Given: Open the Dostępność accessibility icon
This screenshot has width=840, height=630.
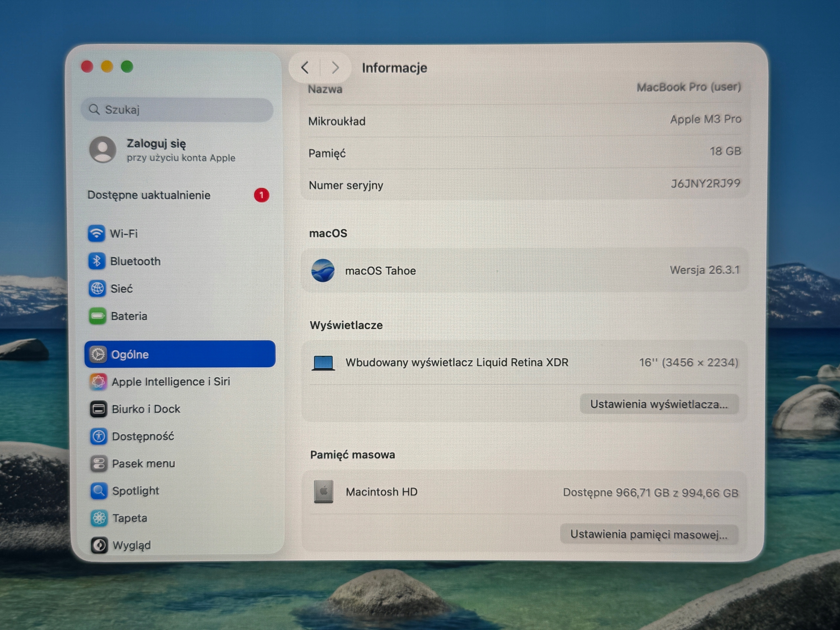Looking at the screenshot, I should click(99, 436).
